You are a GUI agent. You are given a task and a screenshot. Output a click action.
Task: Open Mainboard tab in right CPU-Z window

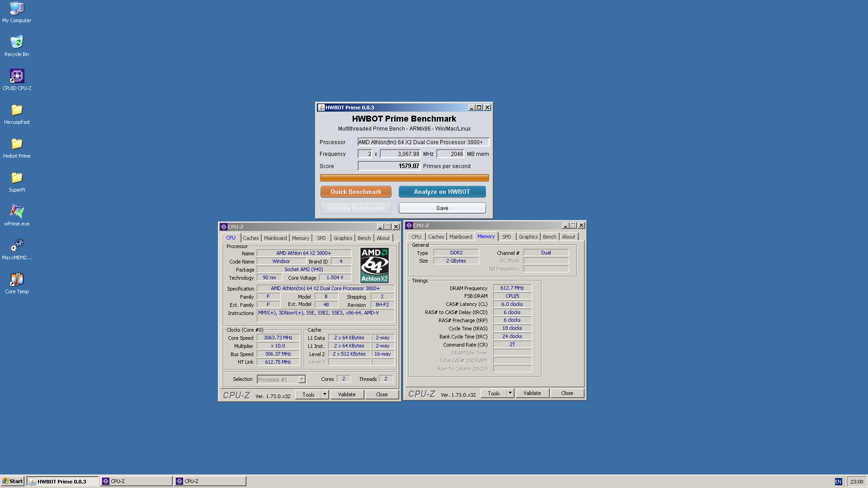[461, 237]
